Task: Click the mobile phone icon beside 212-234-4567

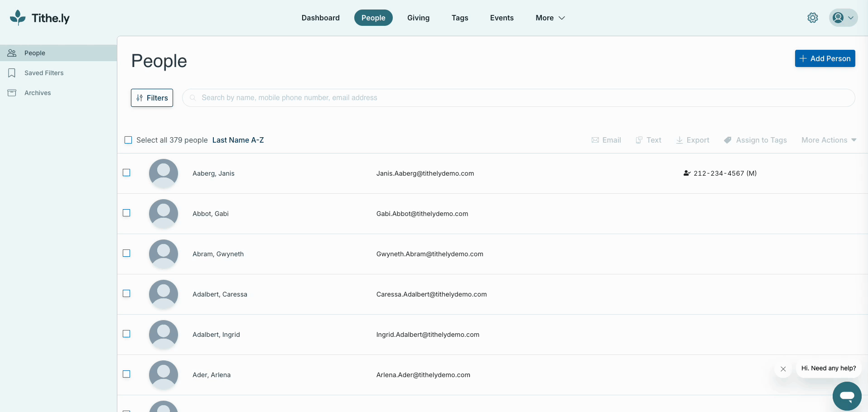Action: 687,173
